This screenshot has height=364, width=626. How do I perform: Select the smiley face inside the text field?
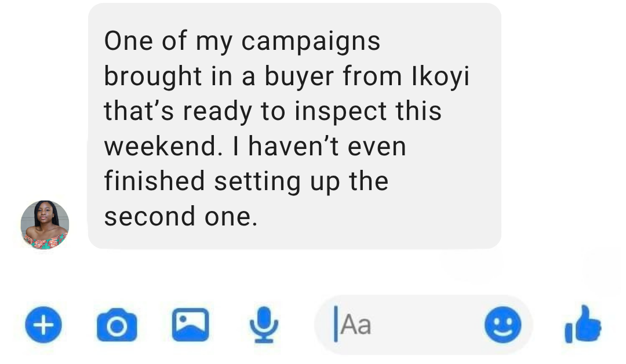503,325
